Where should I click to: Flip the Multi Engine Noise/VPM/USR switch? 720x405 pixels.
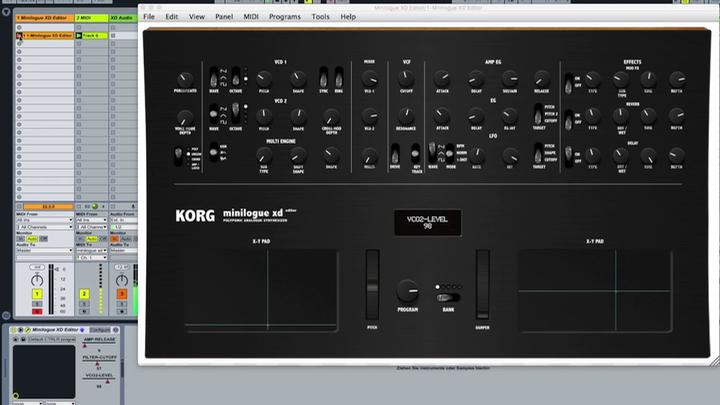click(x=214, y=152)
